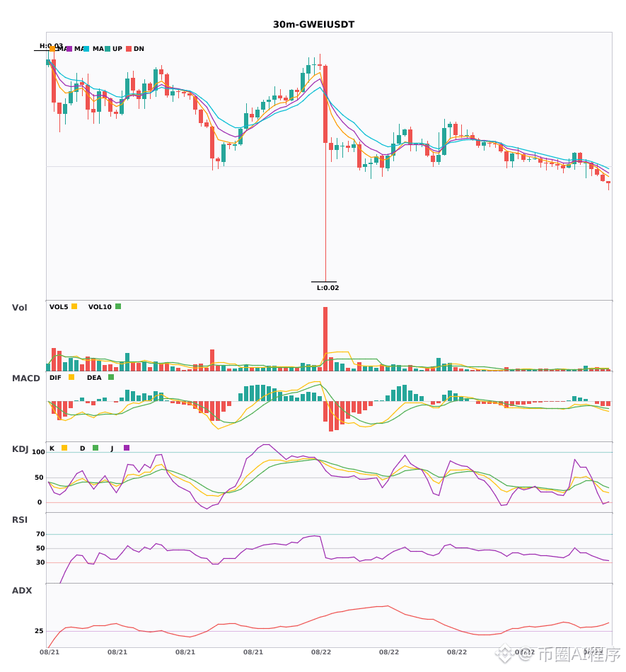Toggle the VOL5 yellow legend swatch

[74, 306]
